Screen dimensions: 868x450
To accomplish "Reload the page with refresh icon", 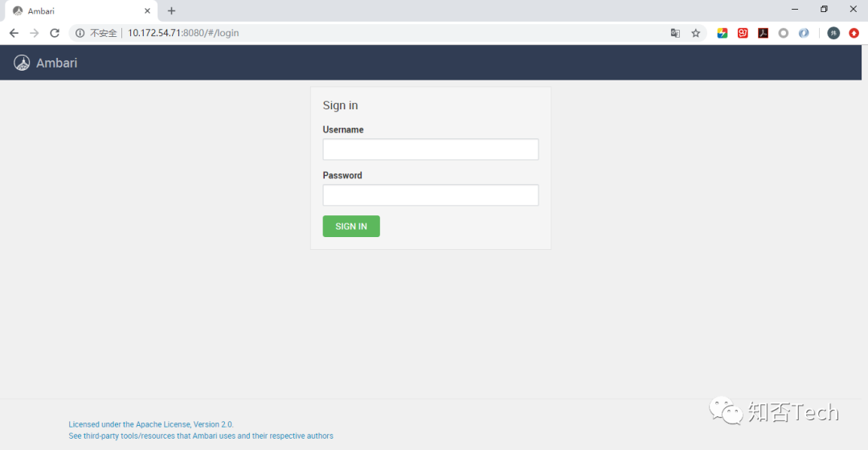I will (x=55, y=33).
